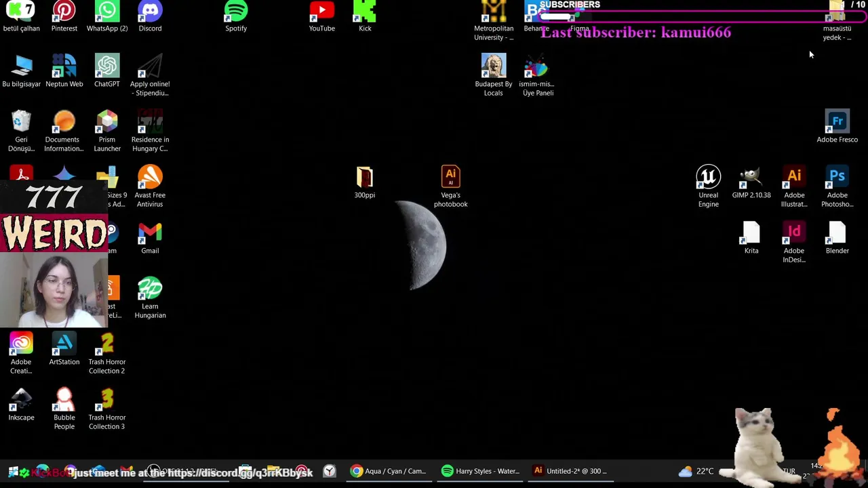Open the 22°C weather widget in taskbar
The image size is (868, 488).
coord(696,471)
